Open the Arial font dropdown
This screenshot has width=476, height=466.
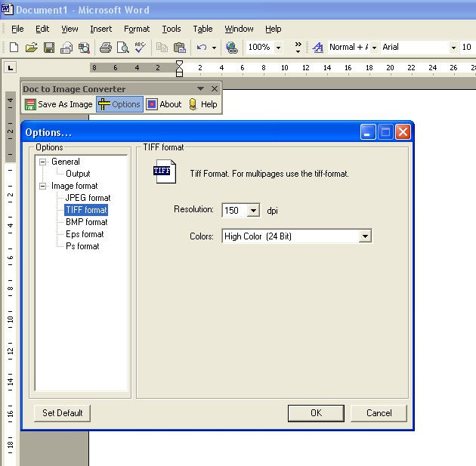pyautogui.click(x=453, y=48)
